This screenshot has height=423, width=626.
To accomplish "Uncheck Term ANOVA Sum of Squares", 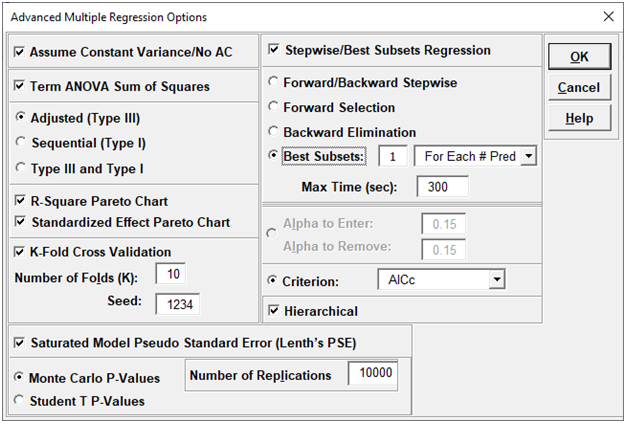I will point(20,86).
